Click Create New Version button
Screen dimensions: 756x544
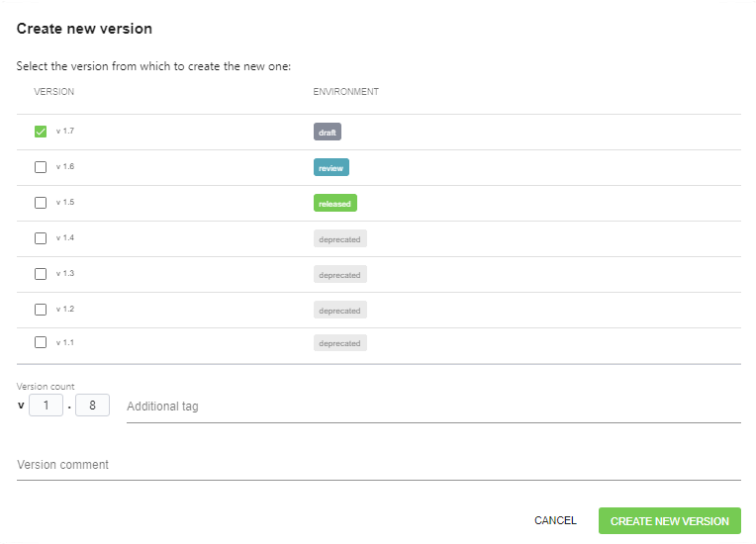coord(669,521)
